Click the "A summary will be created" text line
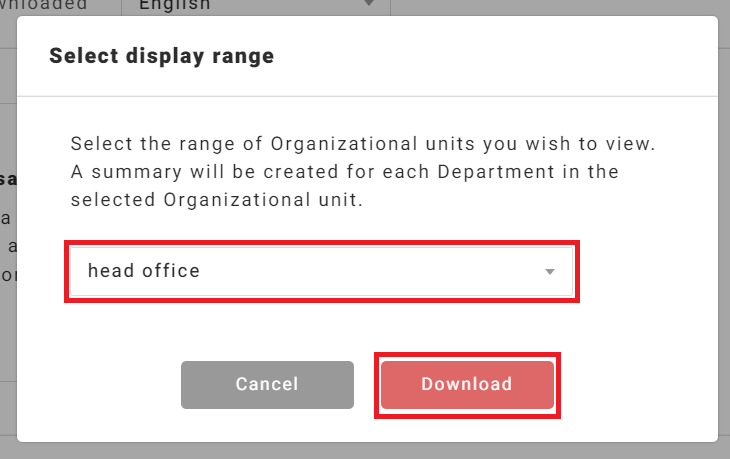The width and height of the screenshot is (730, 459). (345, 171)
